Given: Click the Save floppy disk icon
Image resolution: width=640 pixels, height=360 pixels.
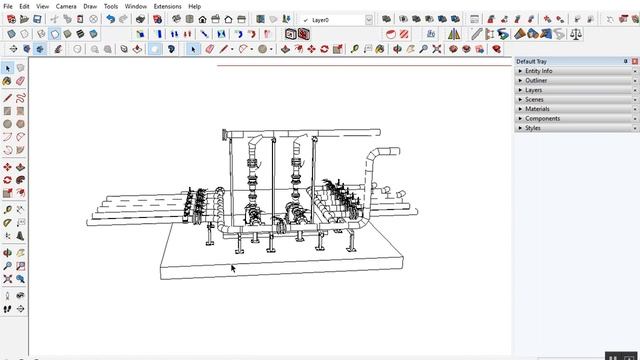Looking at the screenshot, I should tap(37, 19).
